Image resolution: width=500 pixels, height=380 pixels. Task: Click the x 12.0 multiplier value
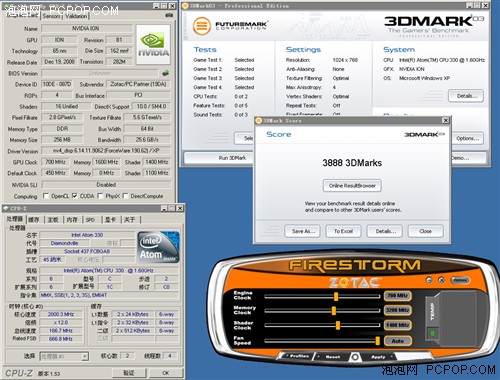(61, 323)
